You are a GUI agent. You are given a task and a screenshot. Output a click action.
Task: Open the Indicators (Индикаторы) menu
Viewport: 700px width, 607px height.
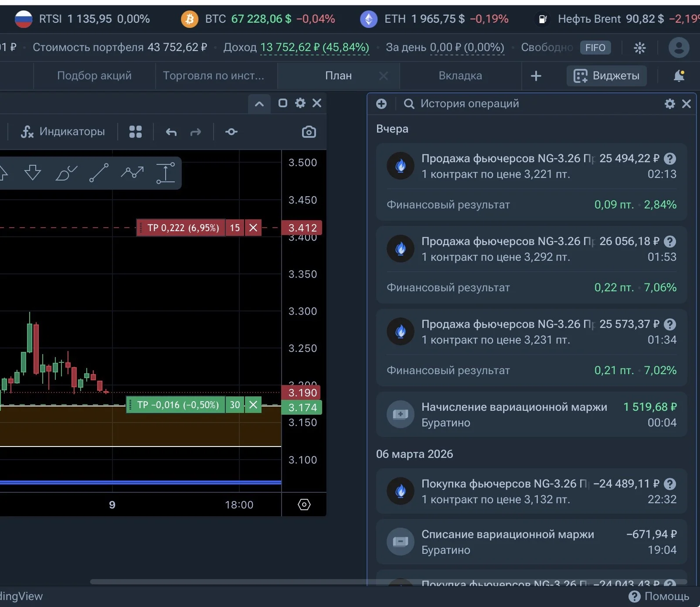(63, 132)
